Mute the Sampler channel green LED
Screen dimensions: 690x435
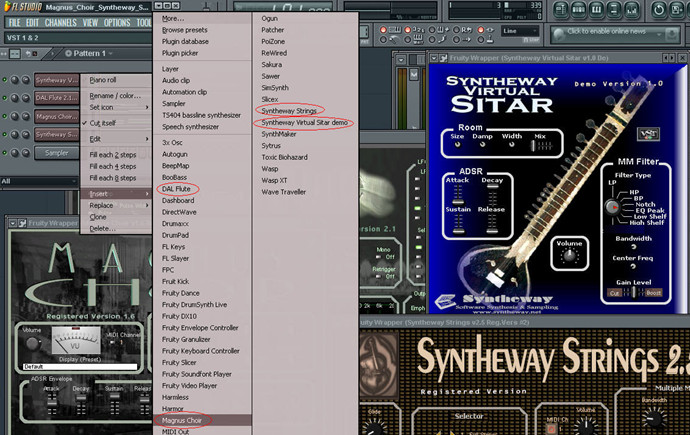(x=5, y=153)
